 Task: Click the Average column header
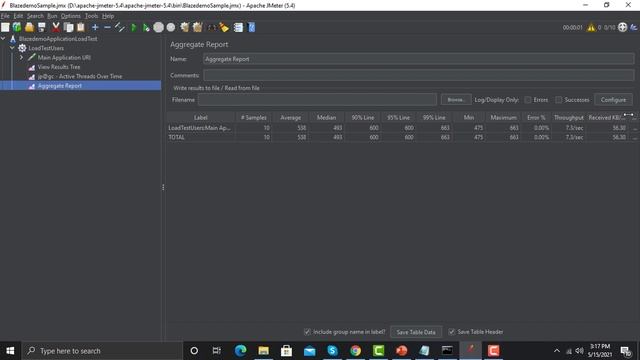[291, 118]
